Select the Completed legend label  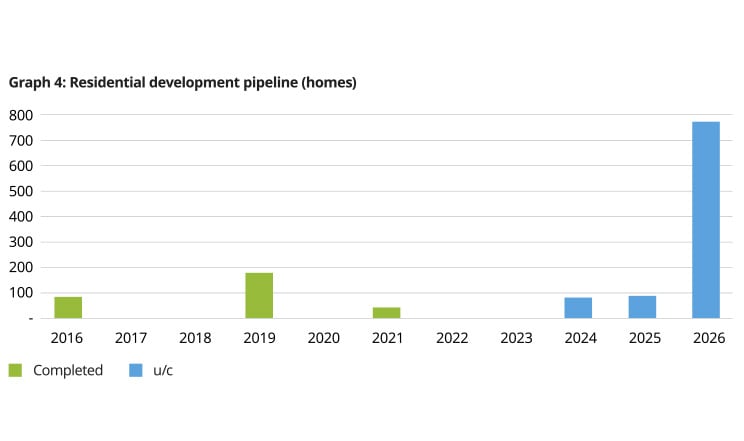point(68,371)
